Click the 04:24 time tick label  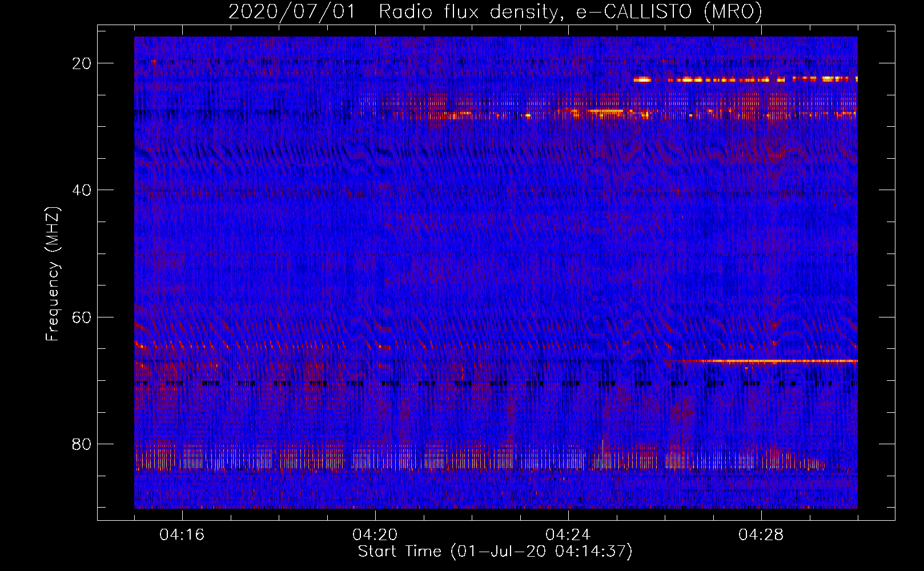[x=568, y=534]
